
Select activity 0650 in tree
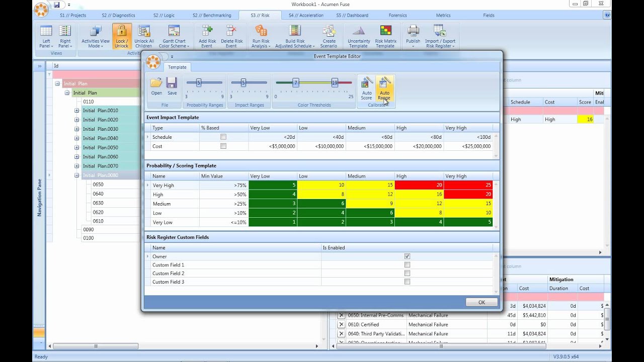(98, 185)
